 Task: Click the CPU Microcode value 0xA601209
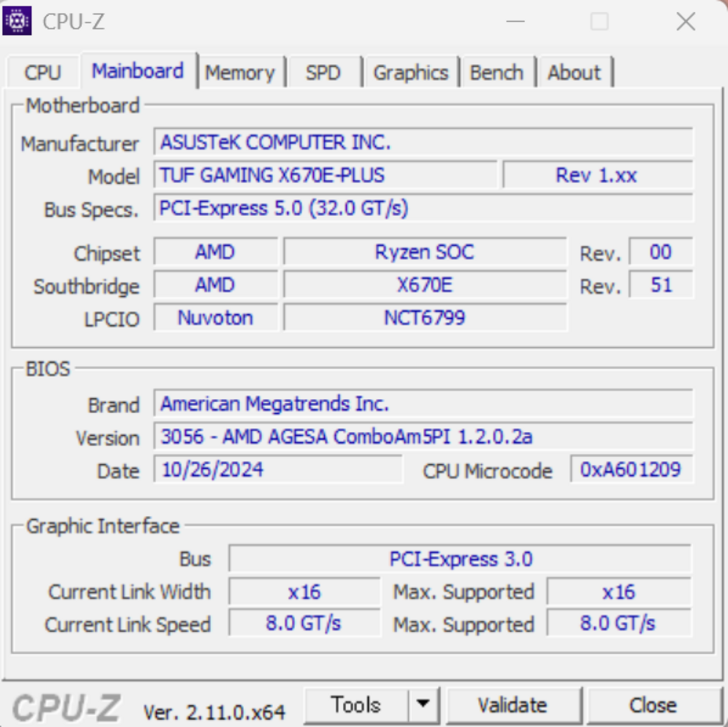coord(632,470)
